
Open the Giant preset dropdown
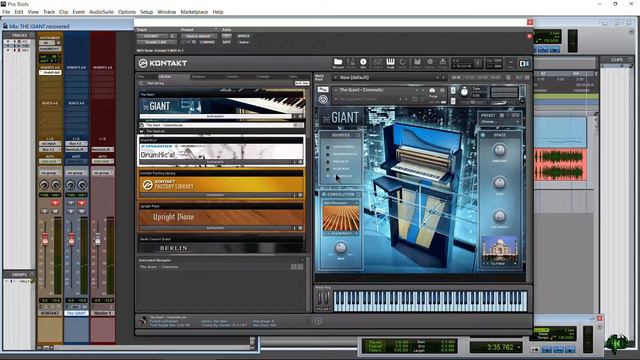click(x=500, y=122)
